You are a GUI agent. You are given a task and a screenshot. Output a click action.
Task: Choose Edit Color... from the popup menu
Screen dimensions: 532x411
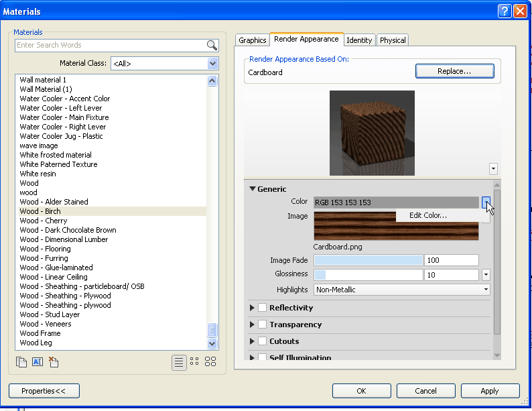coord(427,215)
